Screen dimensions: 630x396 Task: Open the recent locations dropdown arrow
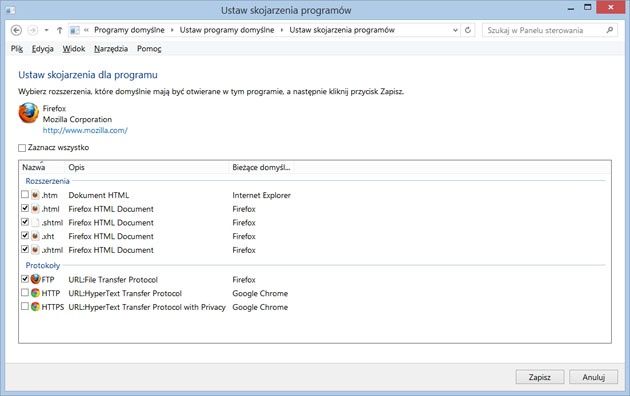pyautogui.click(x=47, y=30)
